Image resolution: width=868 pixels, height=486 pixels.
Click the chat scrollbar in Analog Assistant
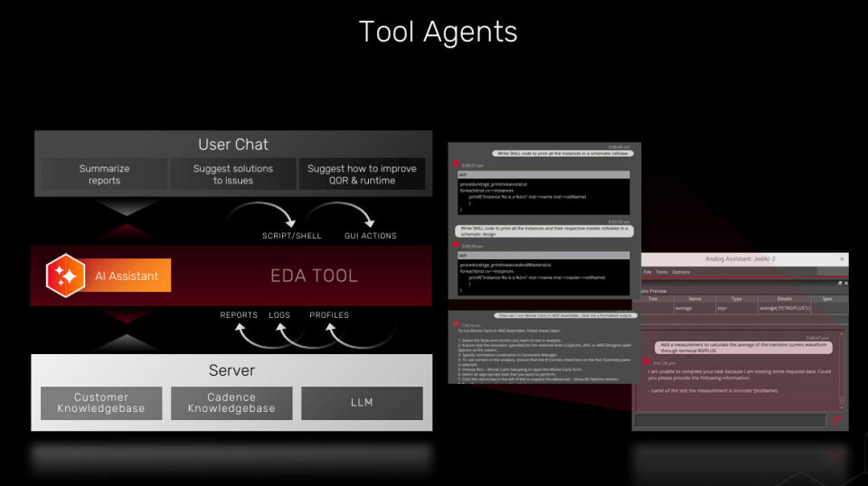coord(843,370)
